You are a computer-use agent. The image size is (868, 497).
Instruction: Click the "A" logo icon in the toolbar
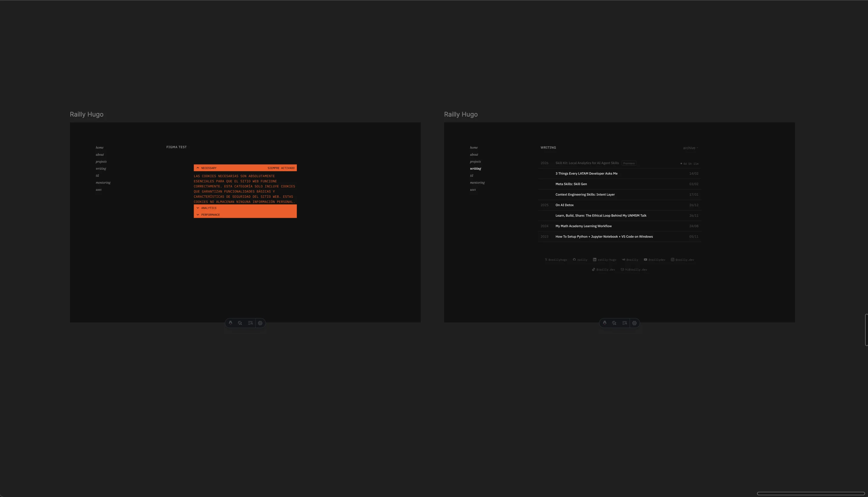pos(604,323)
